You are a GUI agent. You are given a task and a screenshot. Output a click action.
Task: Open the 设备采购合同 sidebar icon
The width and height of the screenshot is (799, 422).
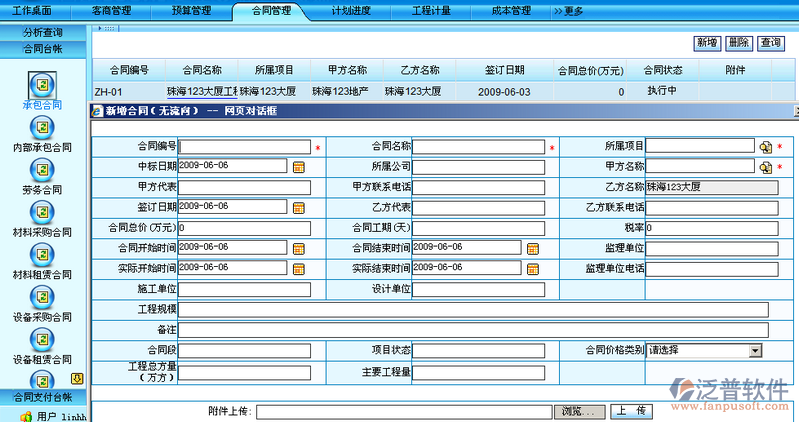click(x=42, y=297)
